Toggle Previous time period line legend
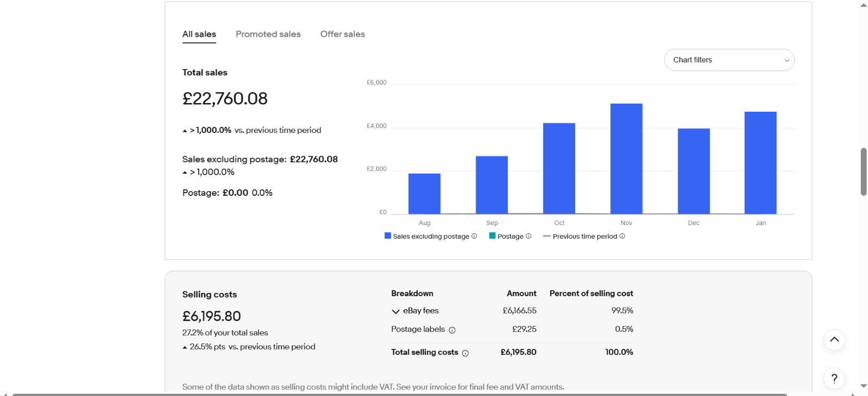 pyautogui.click(x=584, y=237)
